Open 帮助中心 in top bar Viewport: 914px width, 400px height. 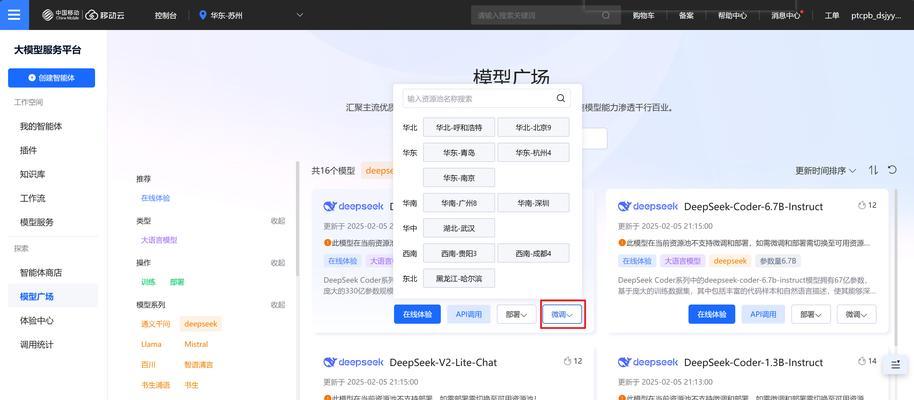[x=732, y=16]
